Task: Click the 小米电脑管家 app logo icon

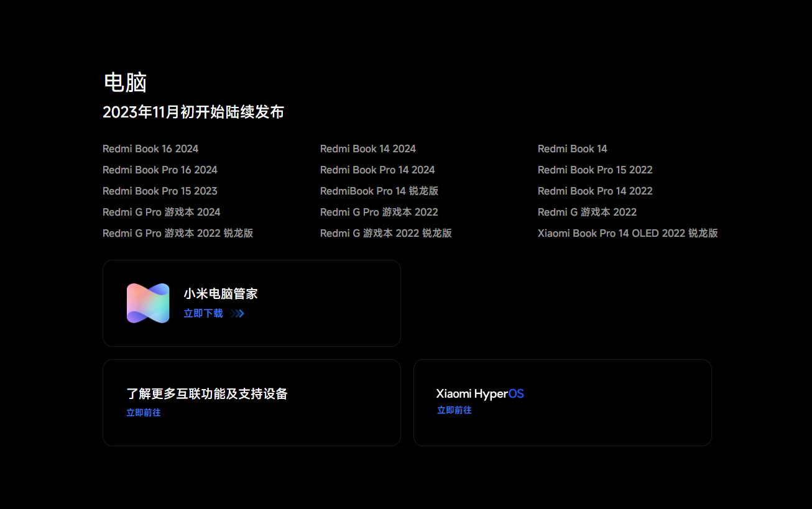Action: 148,303
